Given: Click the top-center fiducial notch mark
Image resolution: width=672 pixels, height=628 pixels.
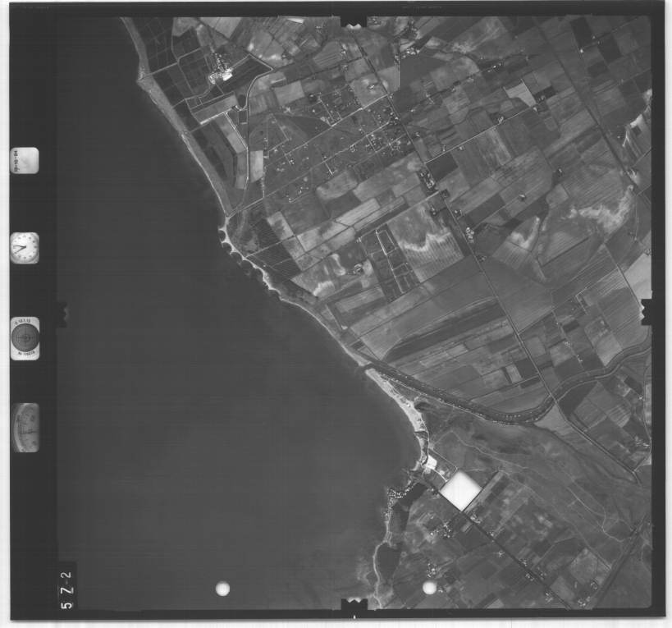Looking at the screenshot, I should (x=354, y=20).
